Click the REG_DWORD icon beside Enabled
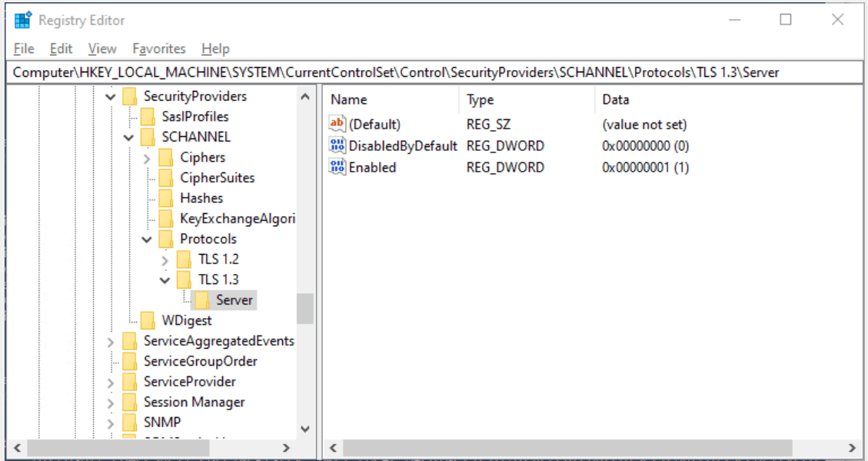Viewport: 868px width, 461px height. 336,167
